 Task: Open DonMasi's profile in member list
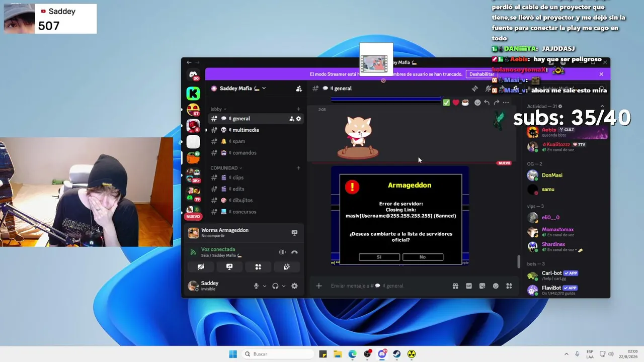(566, 175)
